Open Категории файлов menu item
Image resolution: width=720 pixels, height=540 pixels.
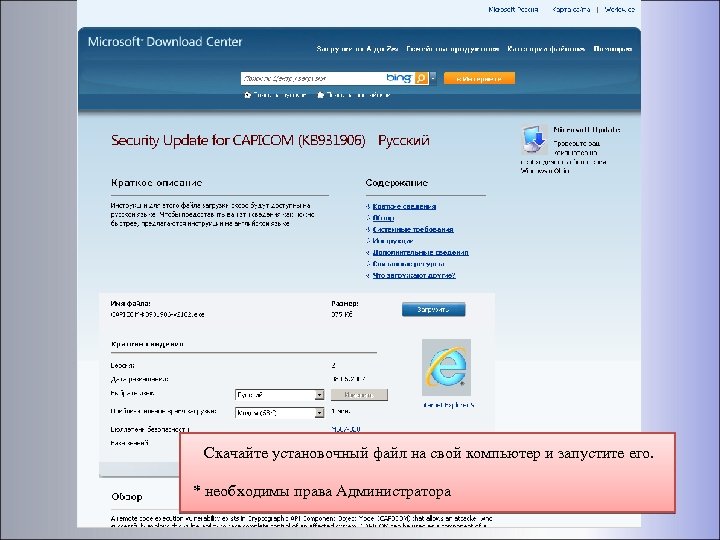(546, 49)
